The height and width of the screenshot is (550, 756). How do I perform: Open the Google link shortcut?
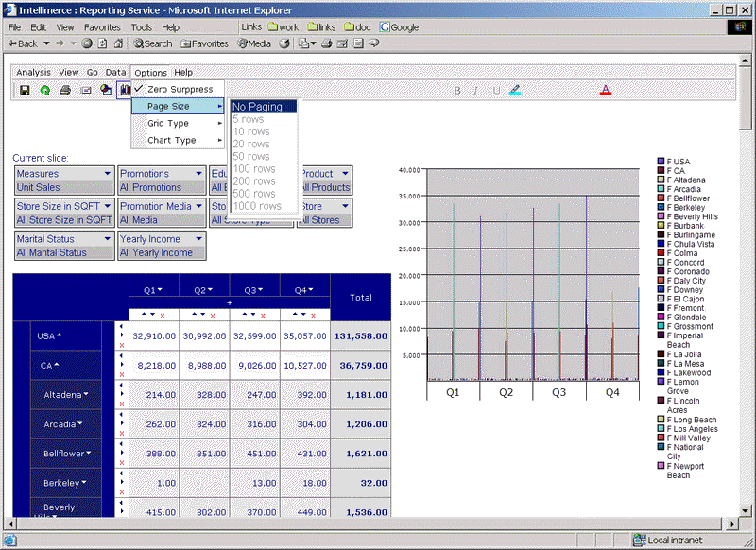pyautogui.click(x=399, y=27)
